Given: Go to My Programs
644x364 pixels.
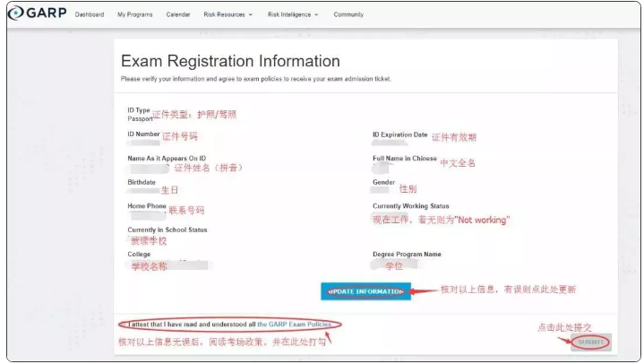Looking at the screenshot, I should tap(134, 14).
